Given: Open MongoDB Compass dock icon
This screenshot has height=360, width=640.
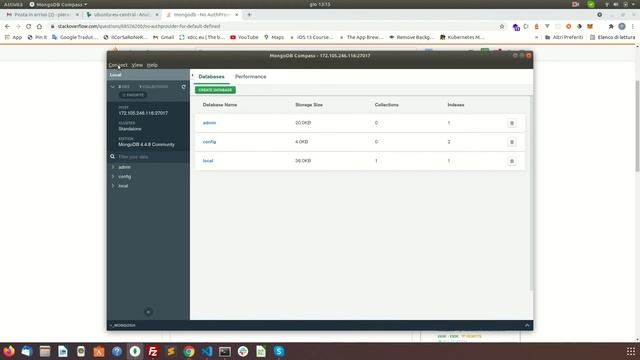Looking at the screenshot, I should 135,351.
